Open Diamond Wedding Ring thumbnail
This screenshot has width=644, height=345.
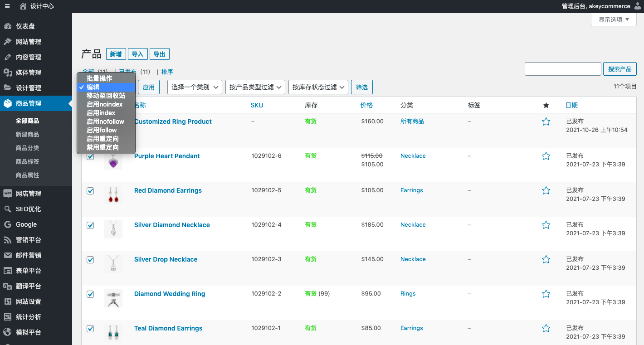113,298
